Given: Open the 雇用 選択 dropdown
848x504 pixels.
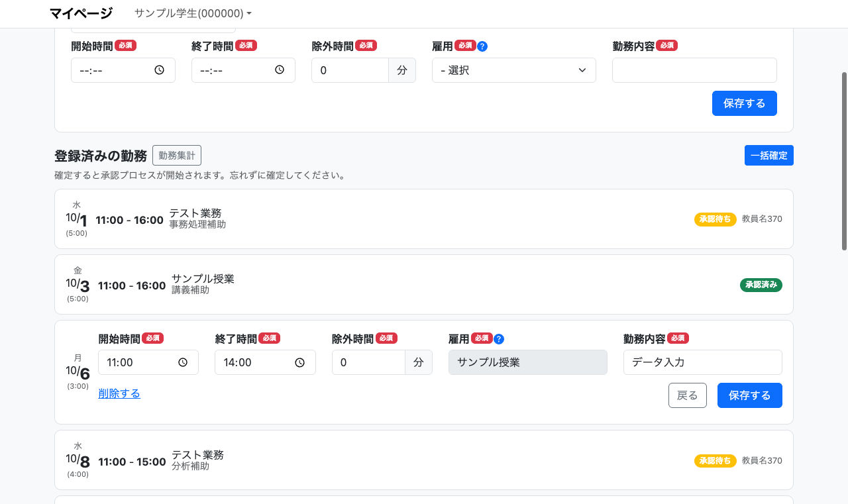Looking at the screenshot, I should 513,70.
